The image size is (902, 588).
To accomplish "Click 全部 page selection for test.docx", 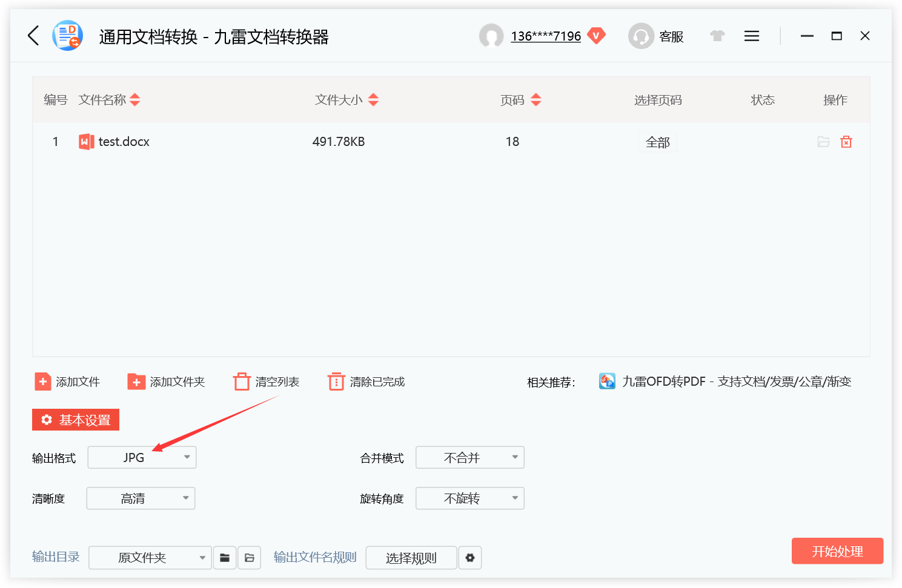I will 658,142.
